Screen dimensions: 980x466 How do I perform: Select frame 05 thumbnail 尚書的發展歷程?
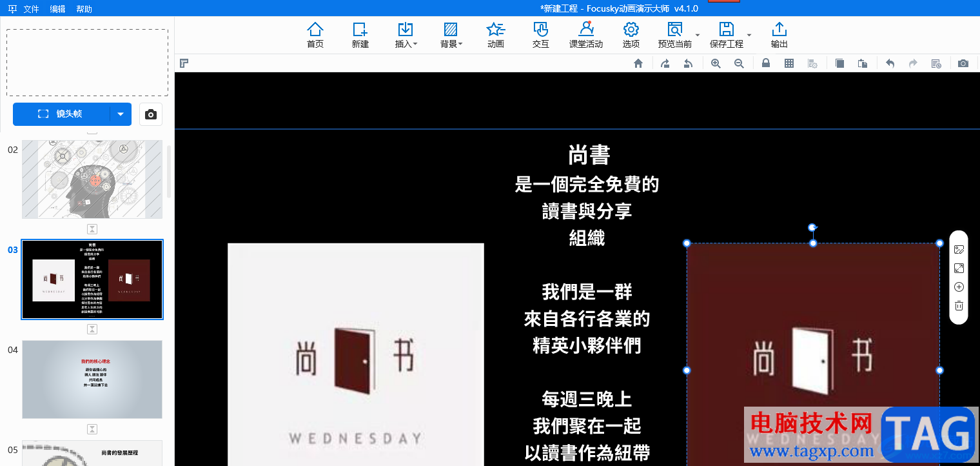point(92,453)
